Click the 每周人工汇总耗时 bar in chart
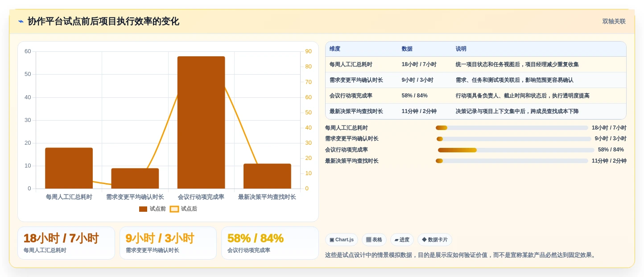The image size is (644, 277). 69,168
